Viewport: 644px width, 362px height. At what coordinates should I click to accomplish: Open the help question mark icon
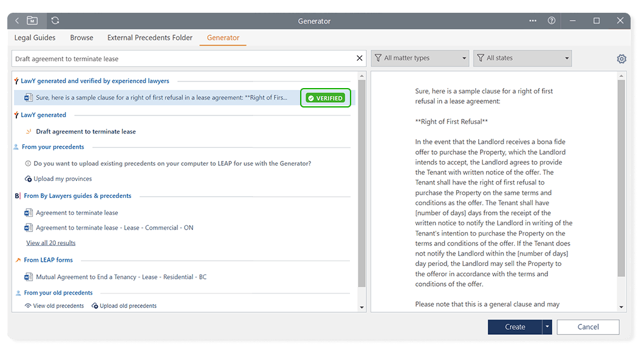tap(552, 21)
